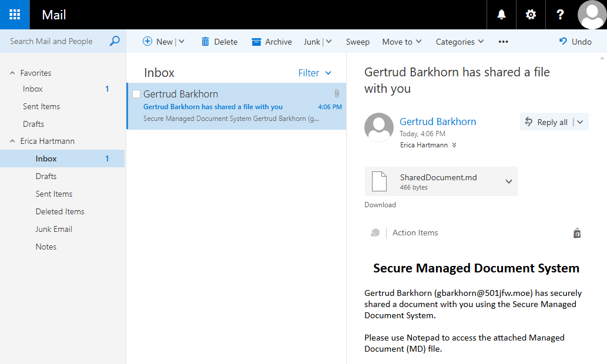
Task: Open the search magnifier icon
Action: (x=113, y=41)
